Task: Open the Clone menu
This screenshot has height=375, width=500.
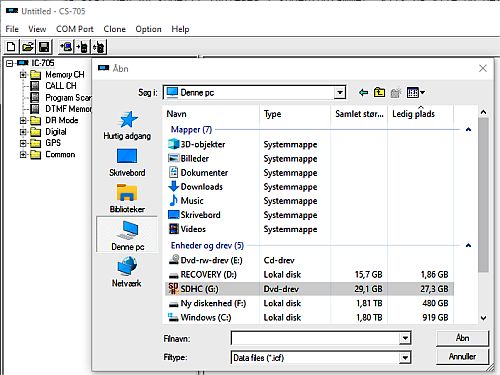Action: point(114,29)
